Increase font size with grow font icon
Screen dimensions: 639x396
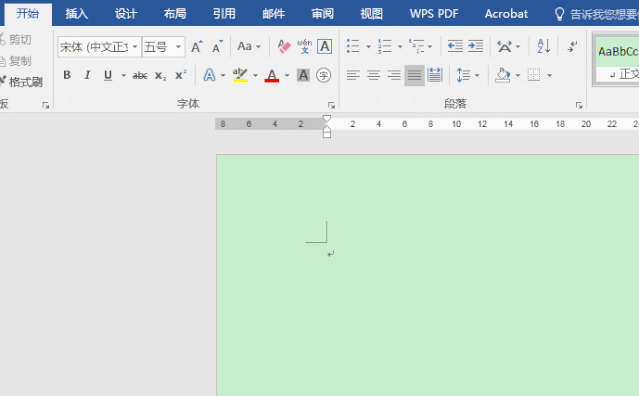pyautogui.click(x=197, y=47)
